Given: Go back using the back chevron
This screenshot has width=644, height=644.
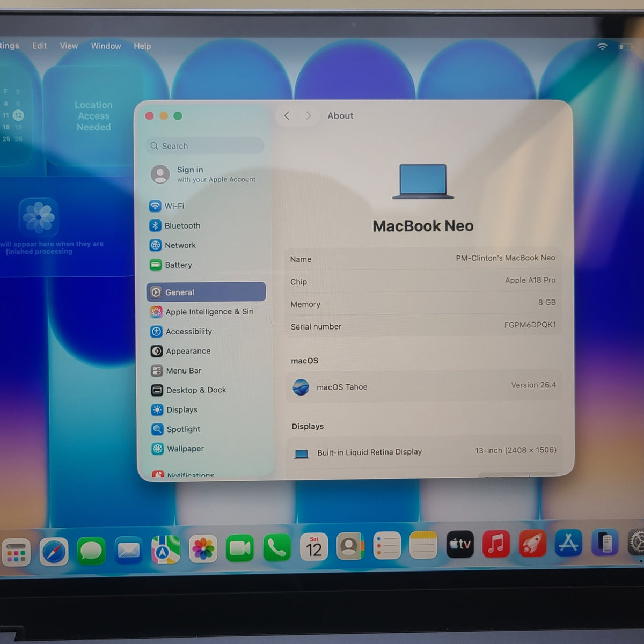Looking at the screenshot, I should pyautogui.click(x=287, y=115).
